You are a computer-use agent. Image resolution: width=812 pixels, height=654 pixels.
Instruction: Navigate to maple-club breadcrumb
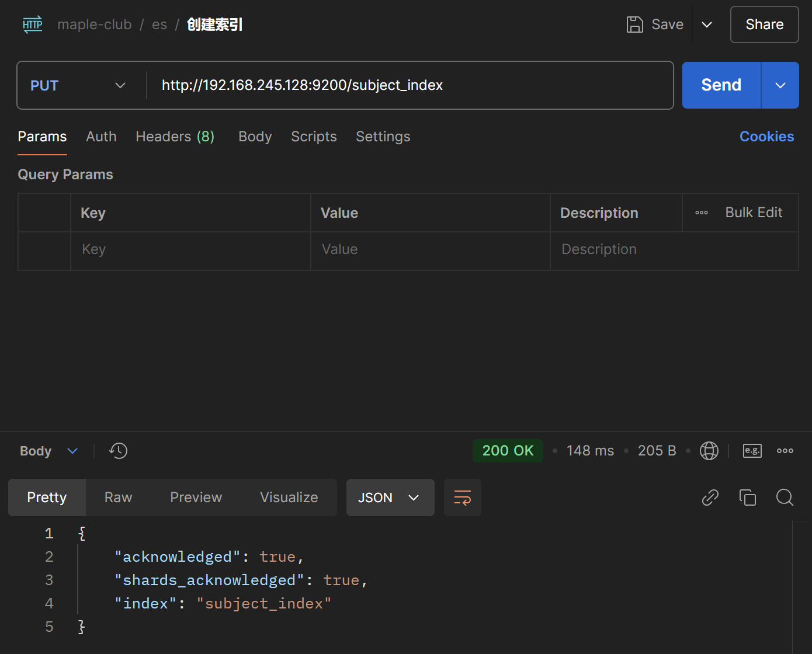[x=95, y=25]
